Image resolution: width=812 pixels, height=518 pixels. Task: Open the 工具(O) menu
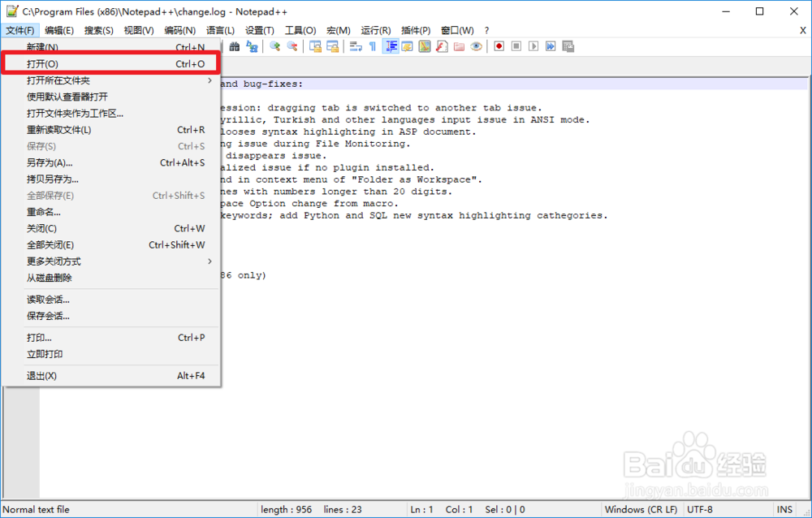point(300,31)
